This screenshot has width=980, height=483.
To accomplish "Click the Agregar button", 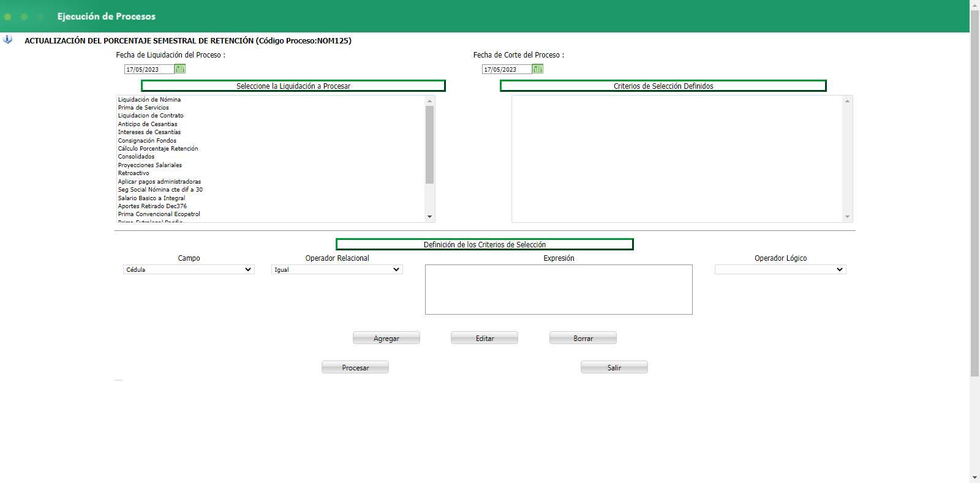I will coord(386,338).
